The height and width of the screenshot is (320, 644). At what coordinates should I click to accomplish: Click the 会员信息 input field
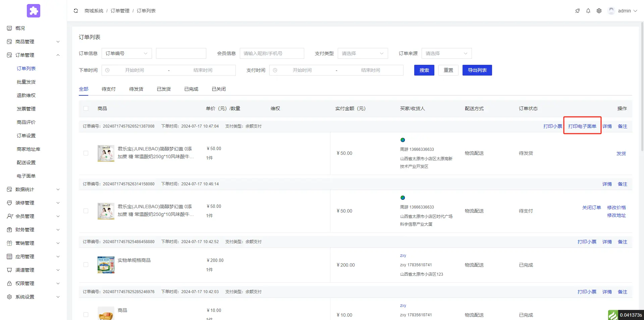(x=272, y=53)
